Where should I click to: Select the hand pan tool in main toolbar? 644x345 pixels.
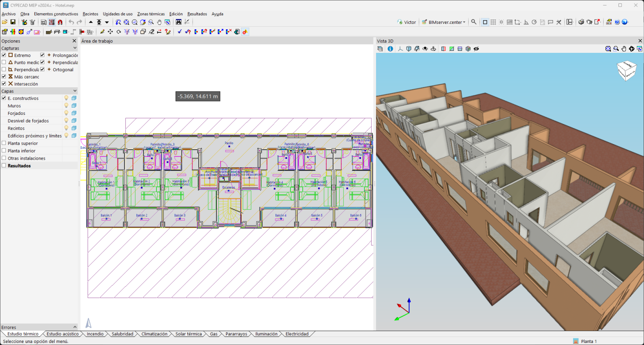tap(159, 22)
